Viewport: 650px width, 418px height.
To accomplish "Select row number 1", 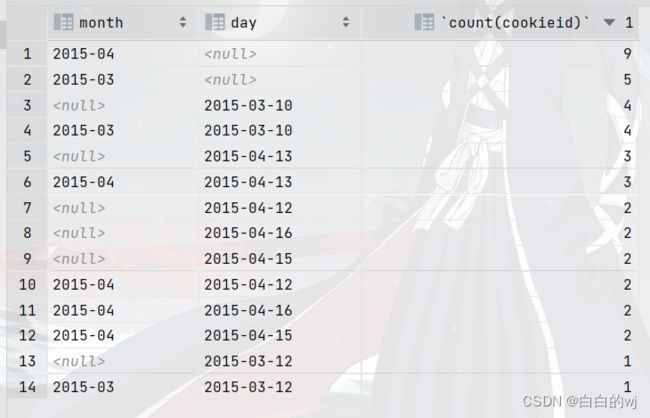I will [x=27, y=53].
